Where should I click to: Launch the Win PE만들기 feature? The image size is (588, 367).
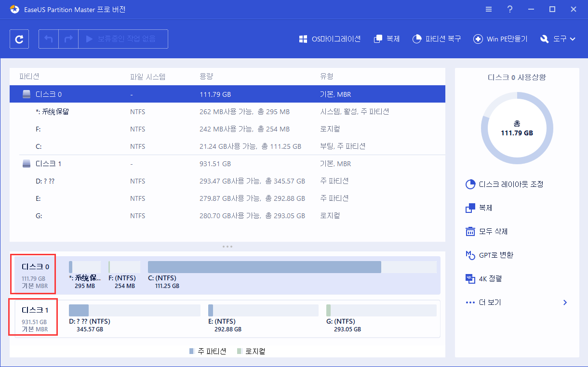click(500, 39)
